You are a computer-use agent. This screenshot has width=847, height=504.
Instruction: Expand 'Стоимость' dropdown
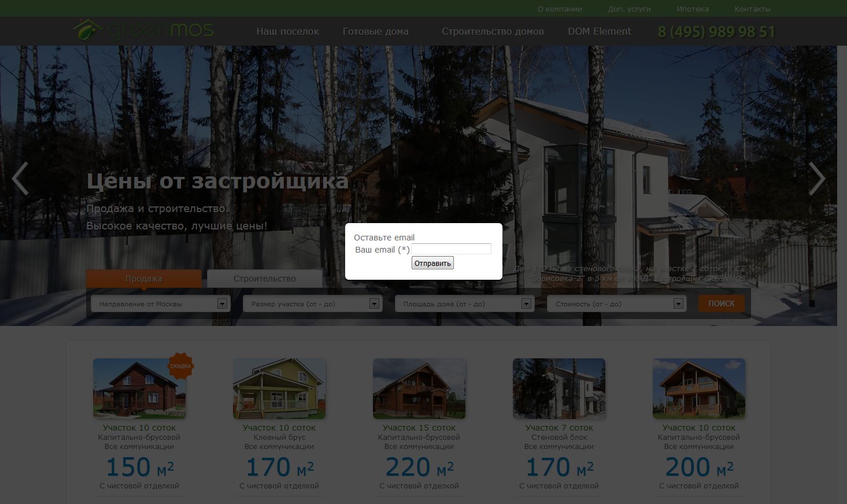[x=617, y=303]
